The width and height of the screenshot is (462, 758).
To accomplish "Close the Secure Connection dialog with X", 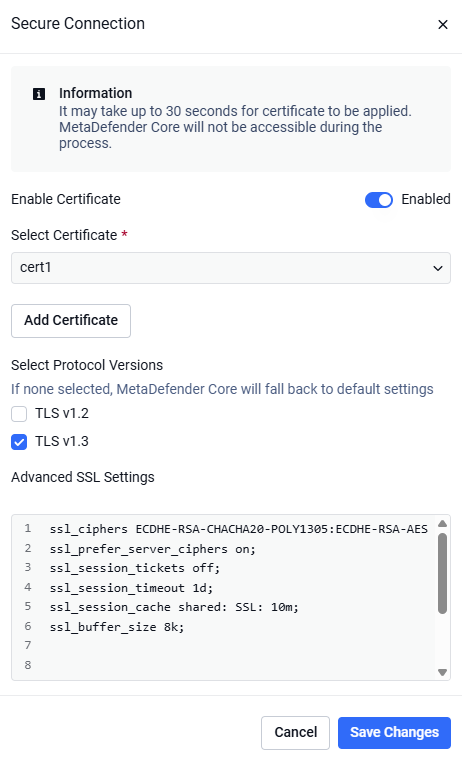I will [443, 25].
